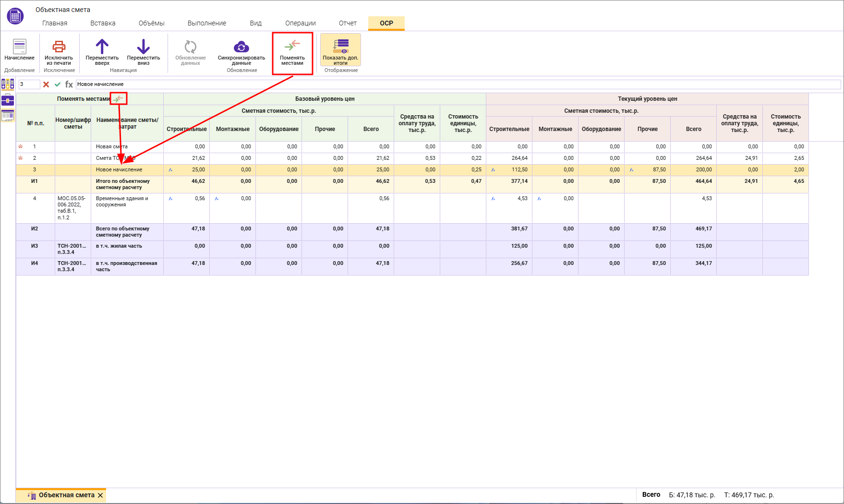Click the formula bar text field
This screenshot has height=504, width=844.
[x=456, y=84]
